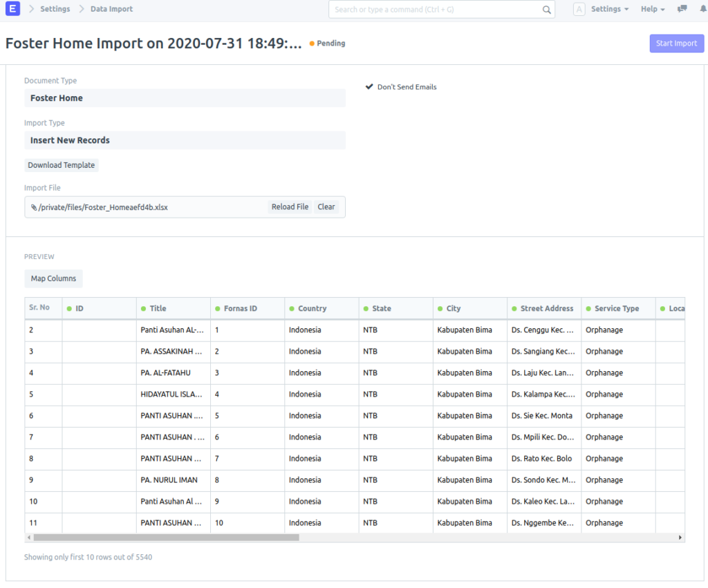Toggle the Don't Send Emails checkbox
Screen dimensions: 708x588
pos(370,87)
